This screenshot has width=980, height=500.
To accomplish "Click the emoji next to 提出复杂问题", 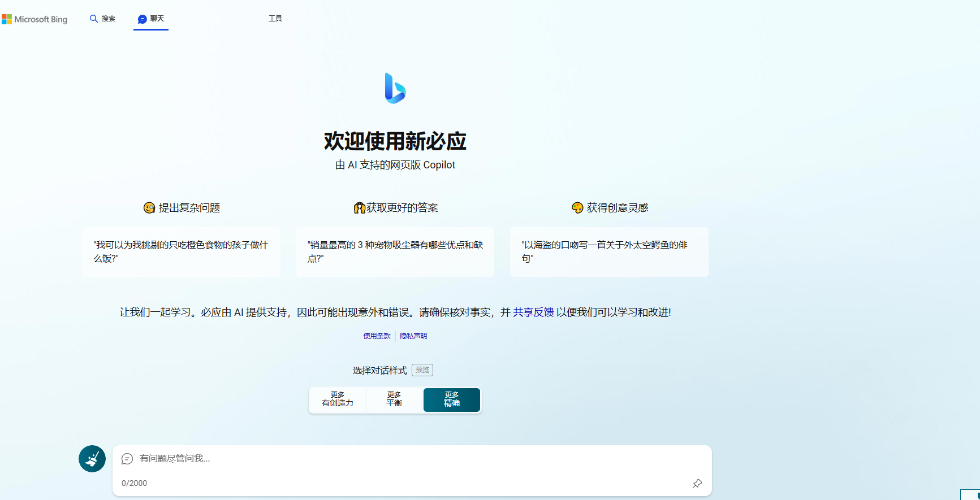I will point(149,208).
